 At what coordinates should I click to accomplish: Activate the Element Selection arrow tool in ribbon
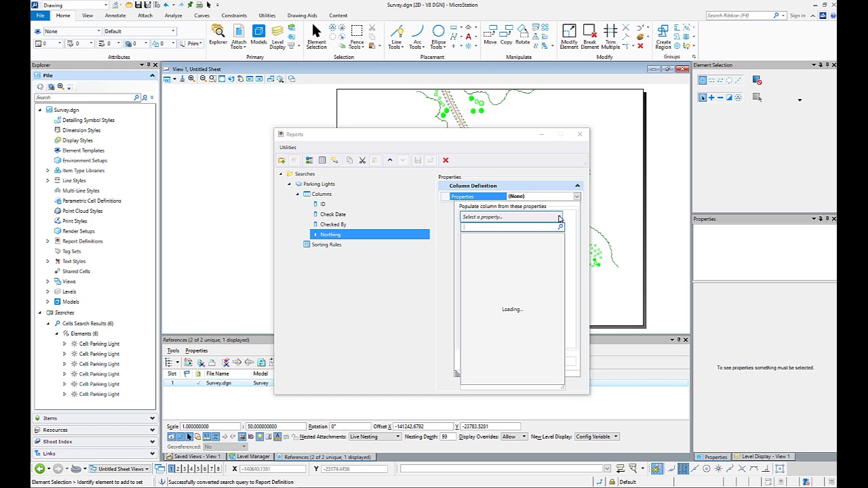(316, 37)
